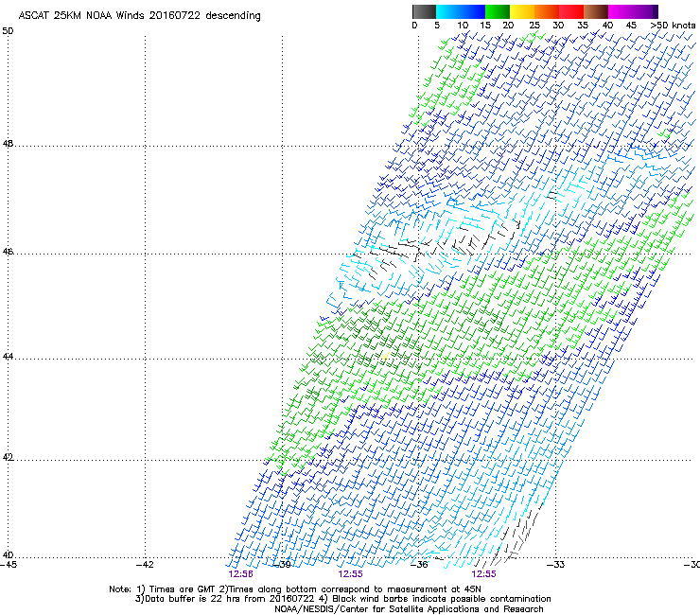700x615 pixels.
Task: Click the note 'Black wind barbs indicate possible contamination'
Action: coord(442,599)
